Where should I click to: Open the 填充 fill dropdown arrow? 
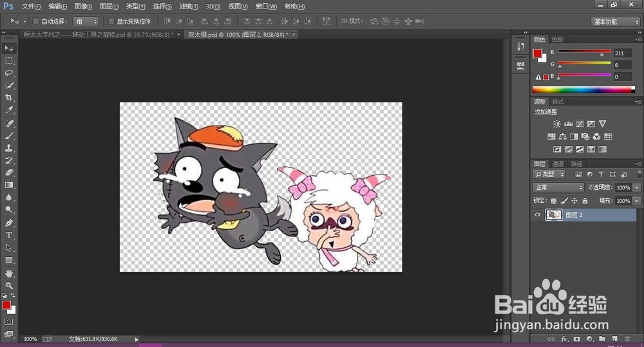click(x=637, y=201)
